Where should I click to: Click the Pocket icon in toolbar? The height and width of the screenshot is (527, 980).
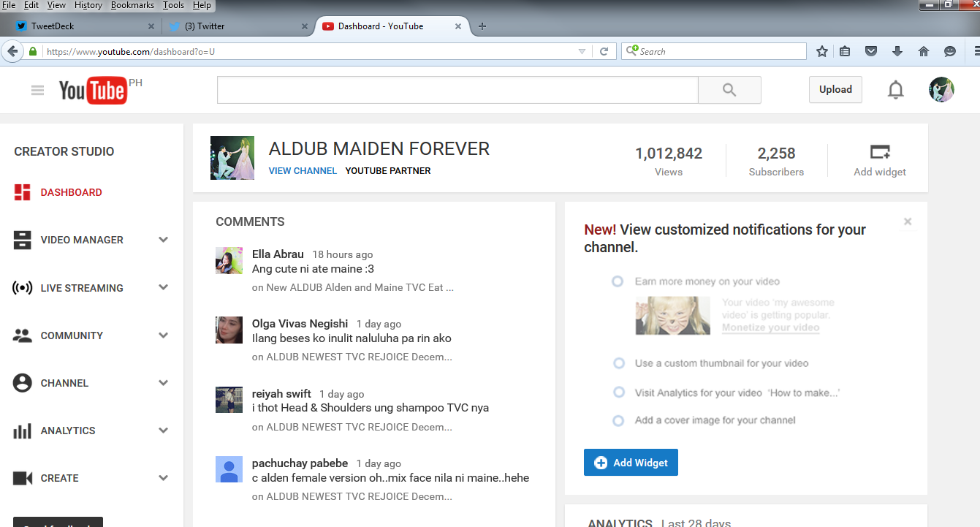(x=871, y=51)
